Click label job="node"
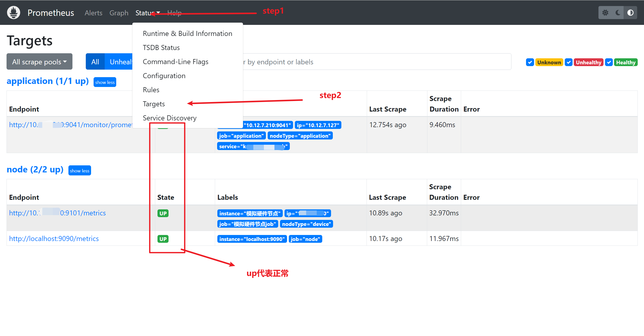The height and width of the screenshot is (336, 644). coord(305,239)
